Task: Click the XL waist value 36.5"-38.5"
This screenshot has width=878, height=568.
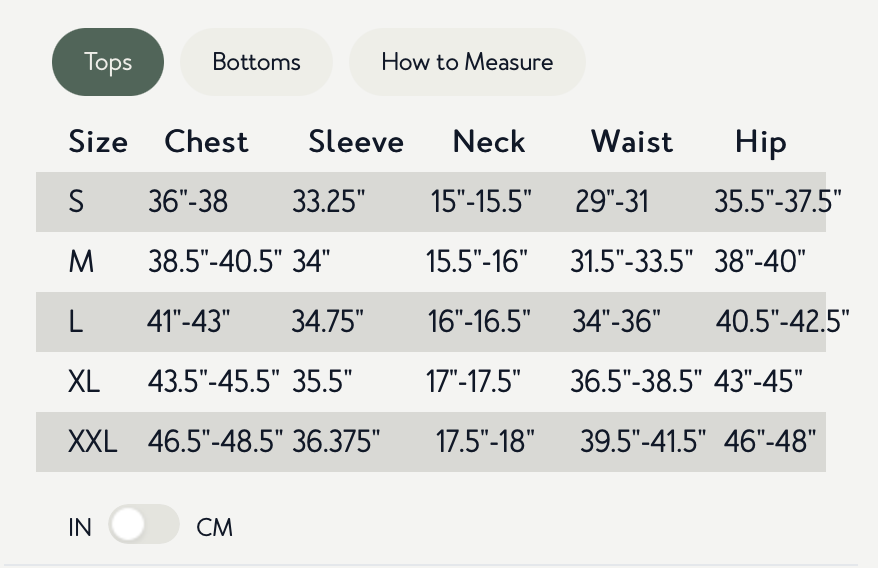Action: (x=636, y=381)
